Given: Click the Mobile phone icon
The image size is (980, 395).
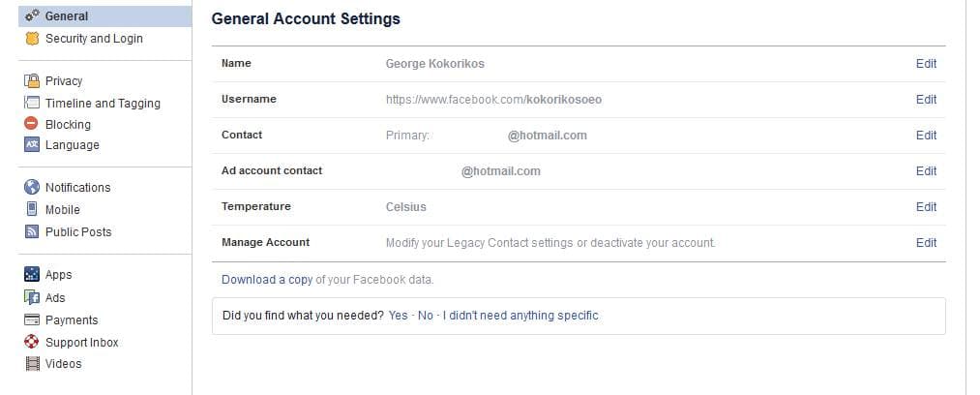Looking at the screenshot, I should pos(32,209).
